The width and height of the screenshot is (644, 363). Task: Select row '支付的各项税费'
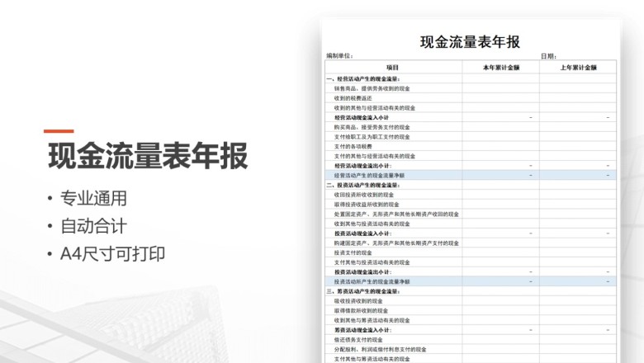(x=471, y=146)
